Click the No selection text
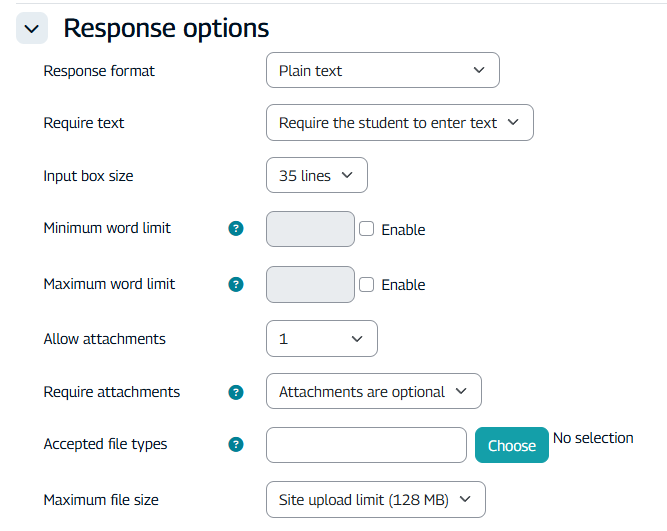Screen dimensions: 667x531 point(593,438)
